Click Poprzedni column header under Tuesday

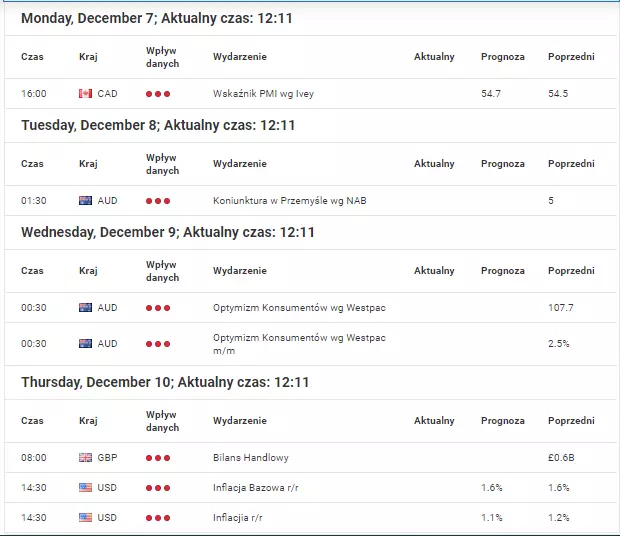[x=571, y=164]
